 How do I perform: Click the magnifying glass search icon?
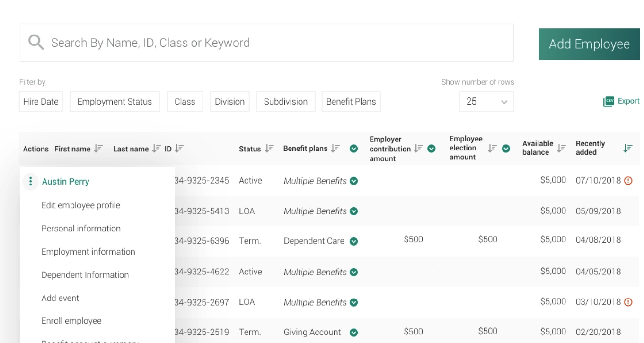pos(35,42)
